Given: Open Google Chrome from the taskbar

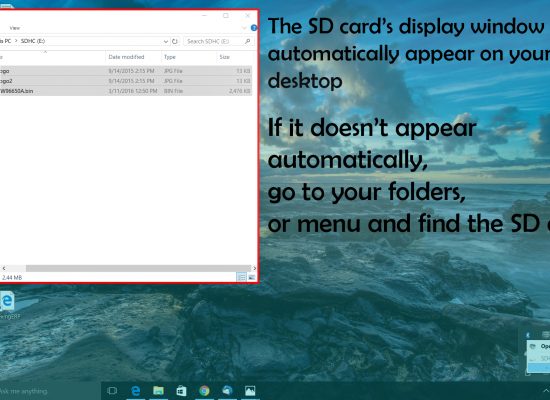Looking at the screenshot, I should [204, 391].
